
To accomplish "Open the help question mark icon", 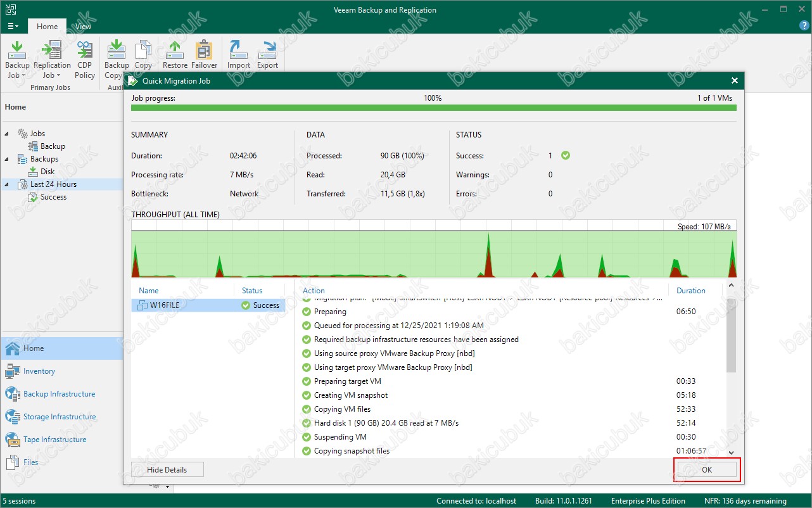I will coord(804,27).
